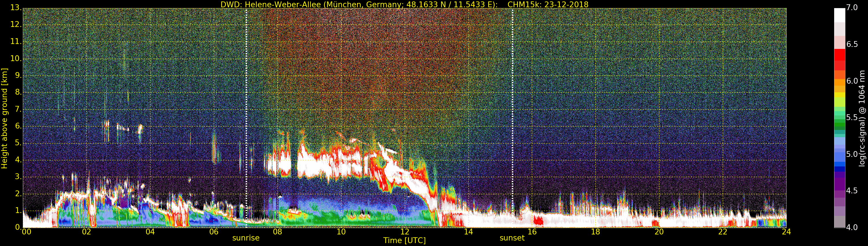Click the sunrise label below the axis
This screenshot has height=246, width=868.
(x=246, y=238)
